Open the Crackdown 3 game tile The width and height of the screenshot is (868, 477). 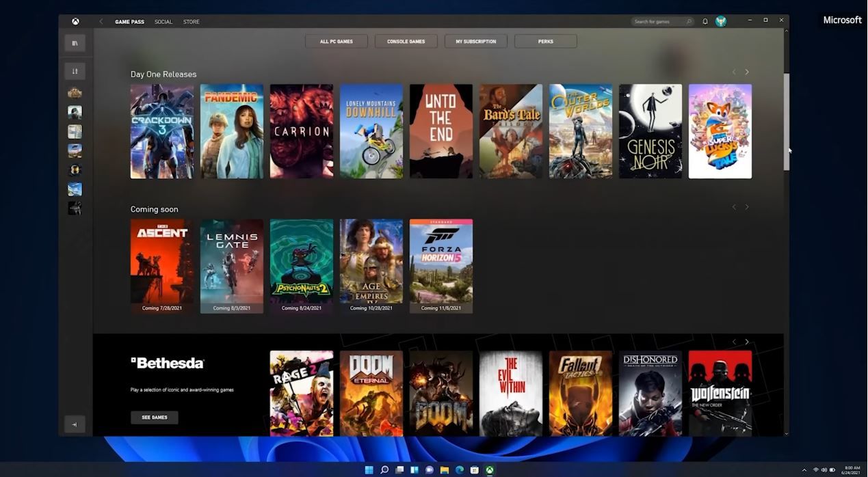click(162, 131)
